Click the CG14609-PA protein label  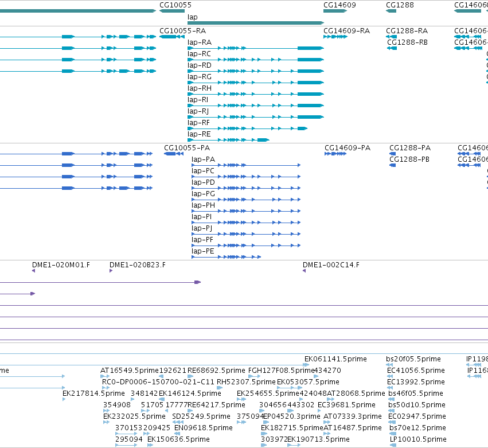coord(348,148)
